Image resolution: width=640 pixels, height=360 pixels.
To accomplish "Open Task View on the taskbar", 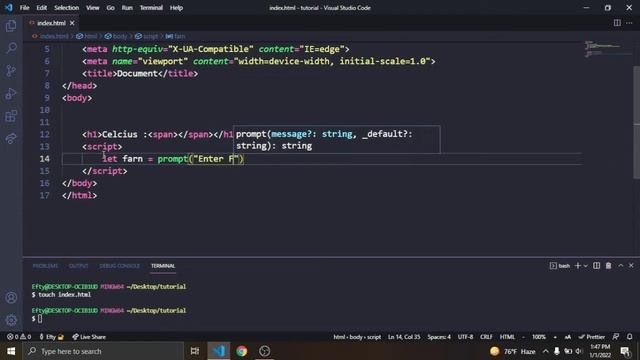I will click(x=195, y=351).
